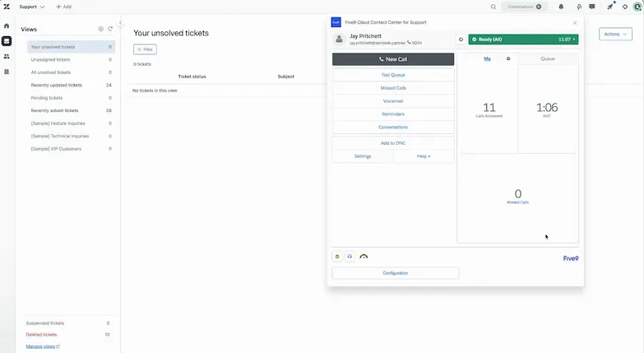Click the search magnifier in top bar
The width and height of the screenshot is (644, 353).
[x=493, y=7]
